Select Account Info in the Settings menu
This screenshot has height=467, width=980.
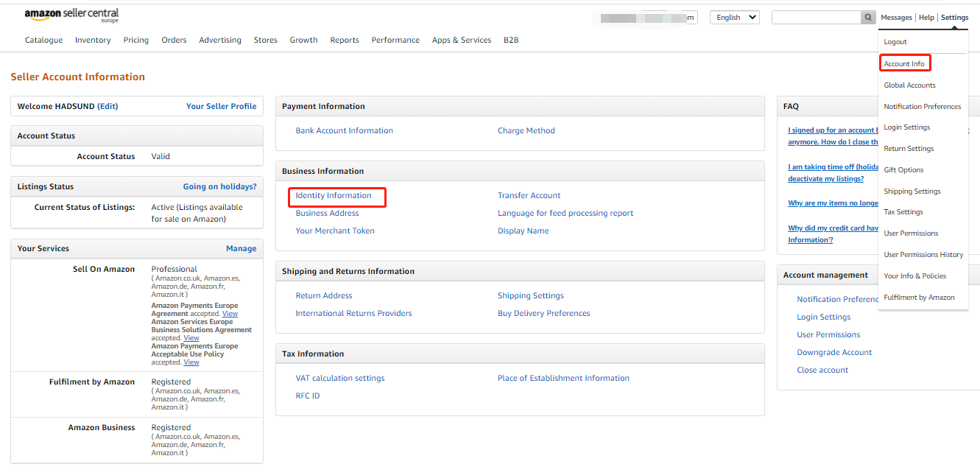904,63
